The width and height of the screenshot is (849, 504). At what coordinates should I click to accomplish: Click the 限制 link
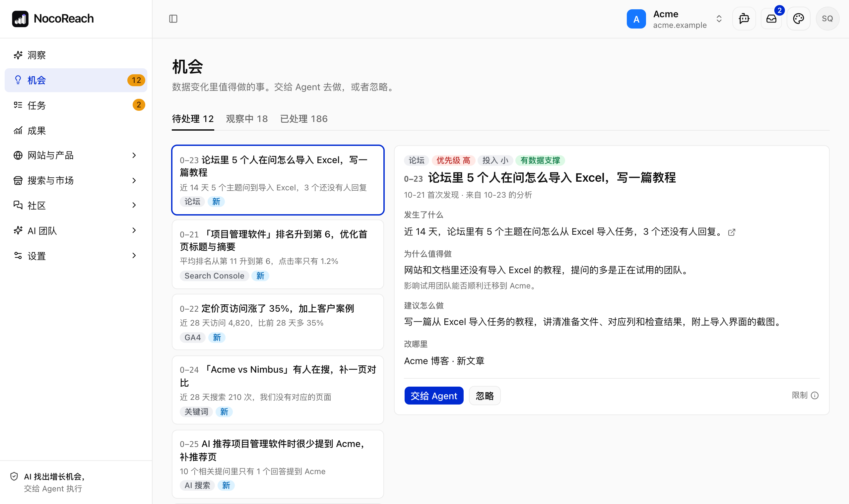pyautogui.click(x=799, y=395)
